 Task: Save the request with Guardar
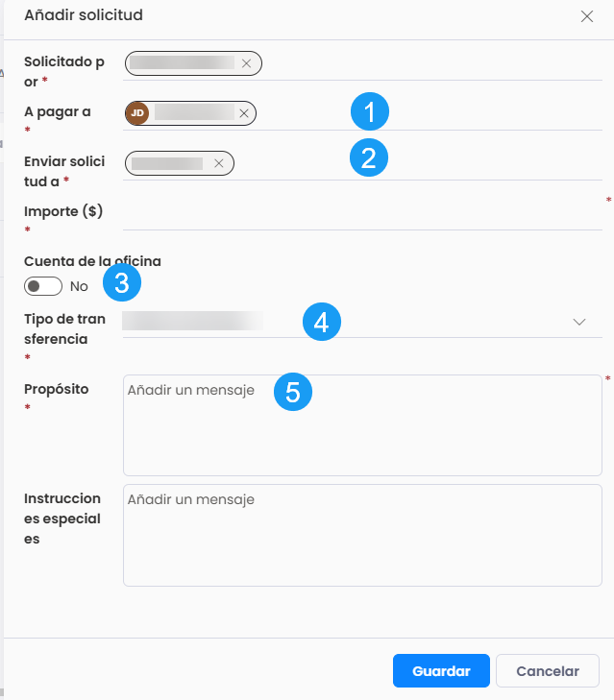(441, 671)
